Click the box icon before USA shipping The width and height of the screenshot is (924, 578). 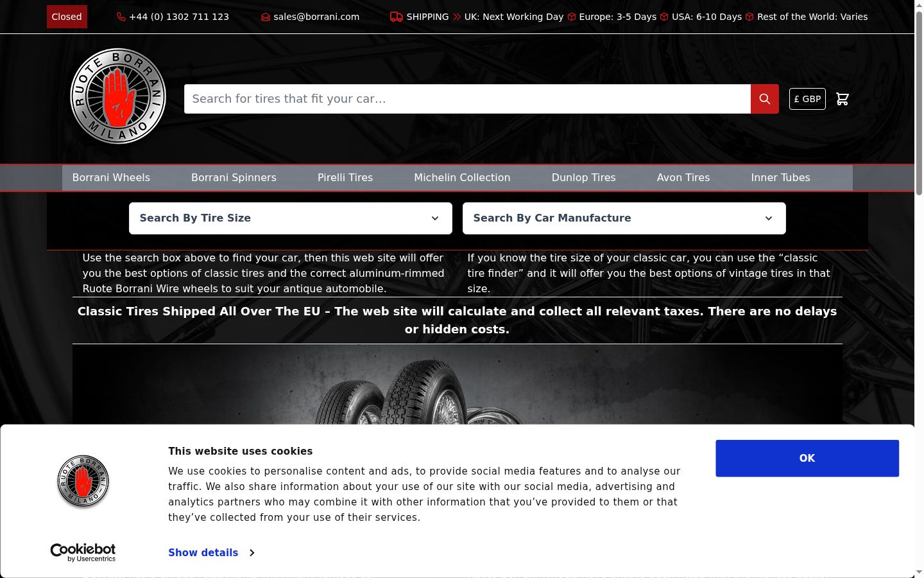pyautogui.click(x=664, y=17)
